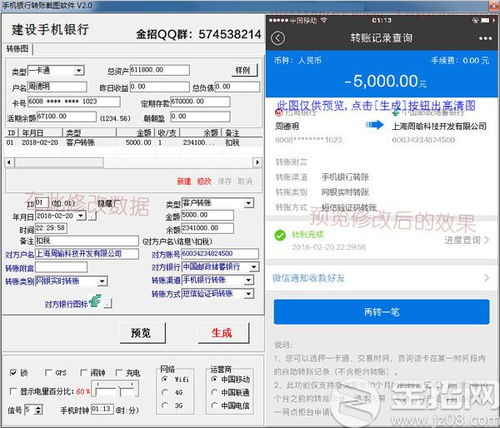Open the 类型 一卡通 dropdown
Viewport: 500px width, 428px height.
79,70
